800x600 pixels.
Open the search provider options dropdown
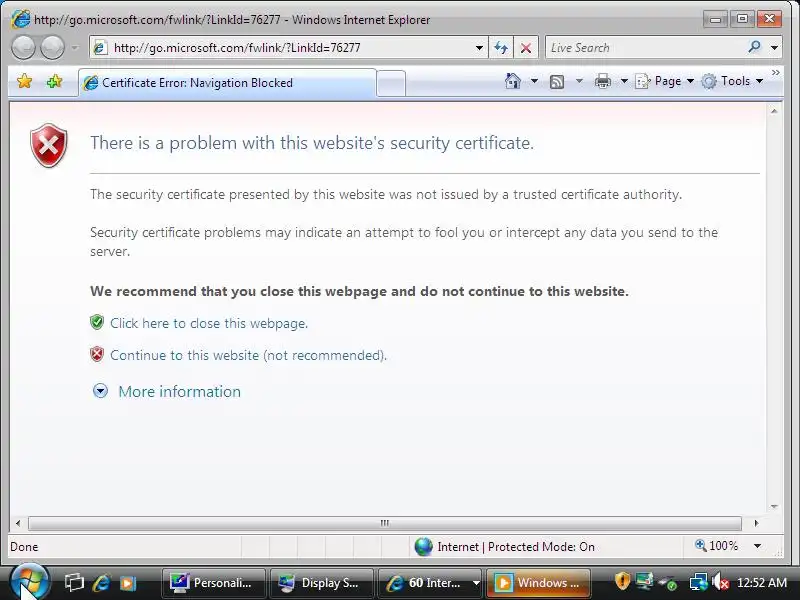774,48
